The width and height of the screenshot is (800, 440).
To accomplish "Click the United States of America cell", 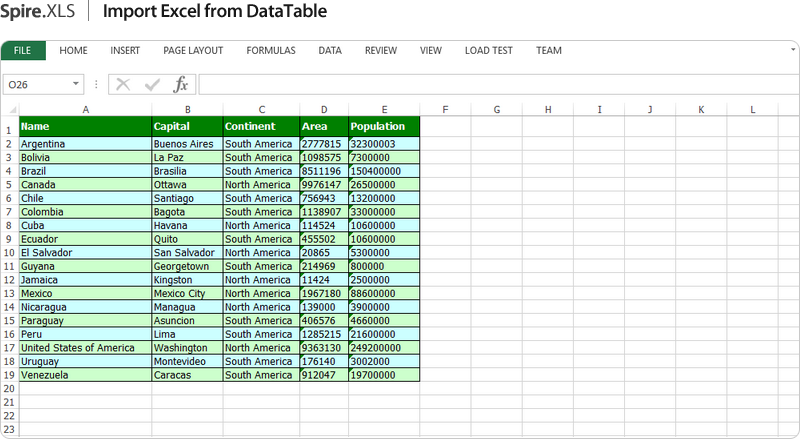I will (x=84, y=348).
